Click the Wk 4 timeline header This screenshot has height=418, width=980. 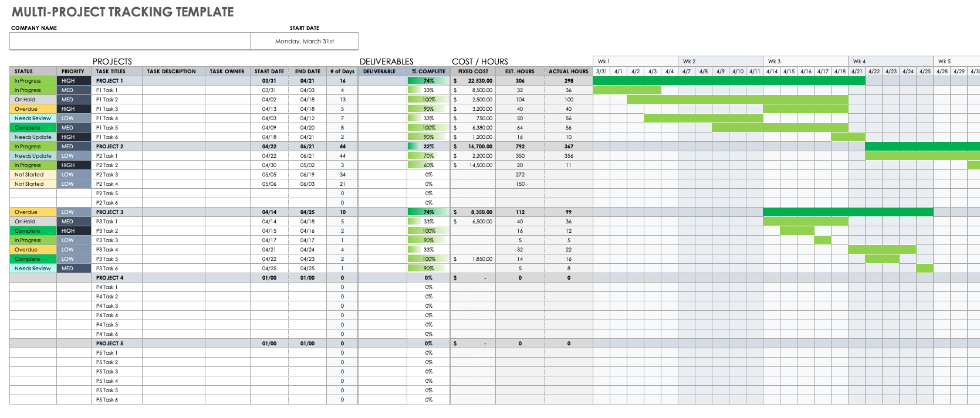(891, 61)
